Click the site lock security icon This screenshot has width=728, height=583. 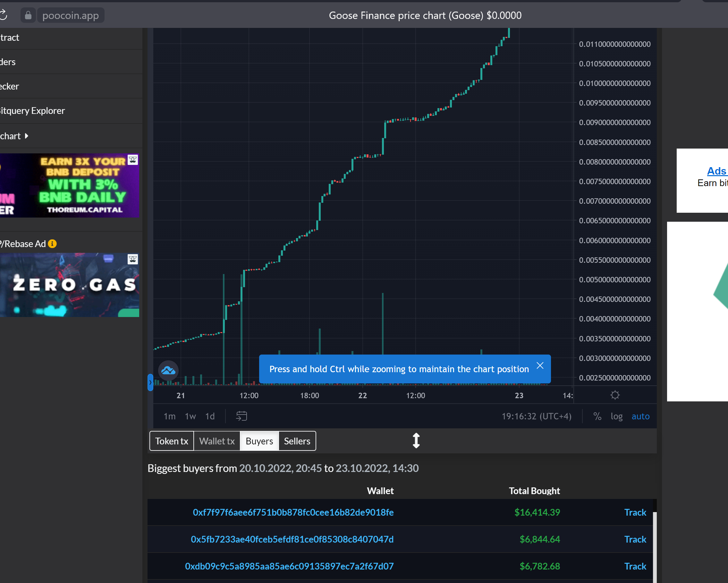coord(28,15)
